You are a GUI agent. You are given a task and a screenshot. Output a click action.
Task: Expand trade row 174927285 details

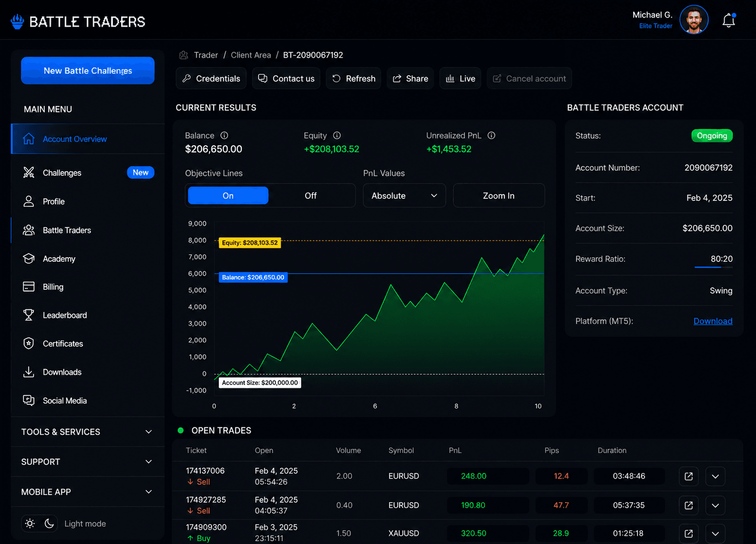pos(715,506)
